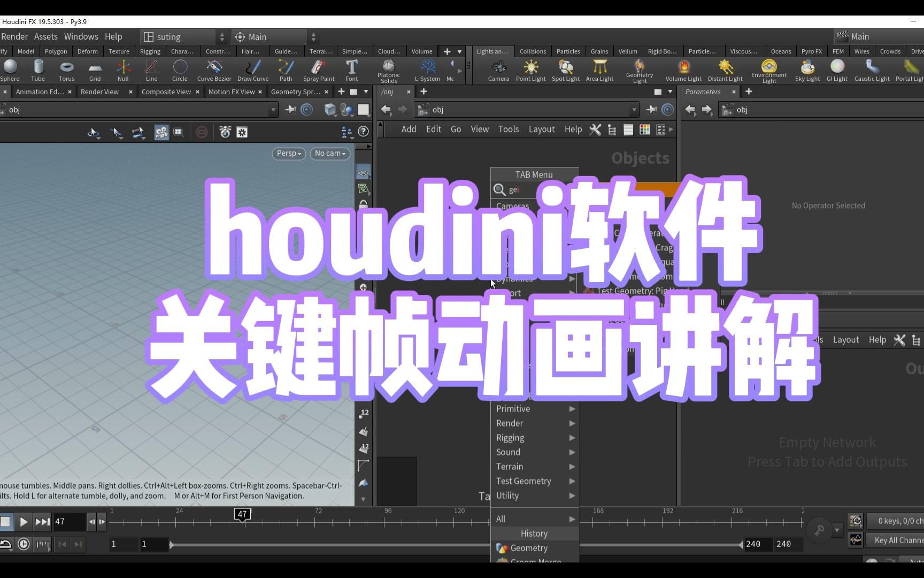Play the animation forward
The height and width of the screenshot is (578, 924).
click(24, 521)
